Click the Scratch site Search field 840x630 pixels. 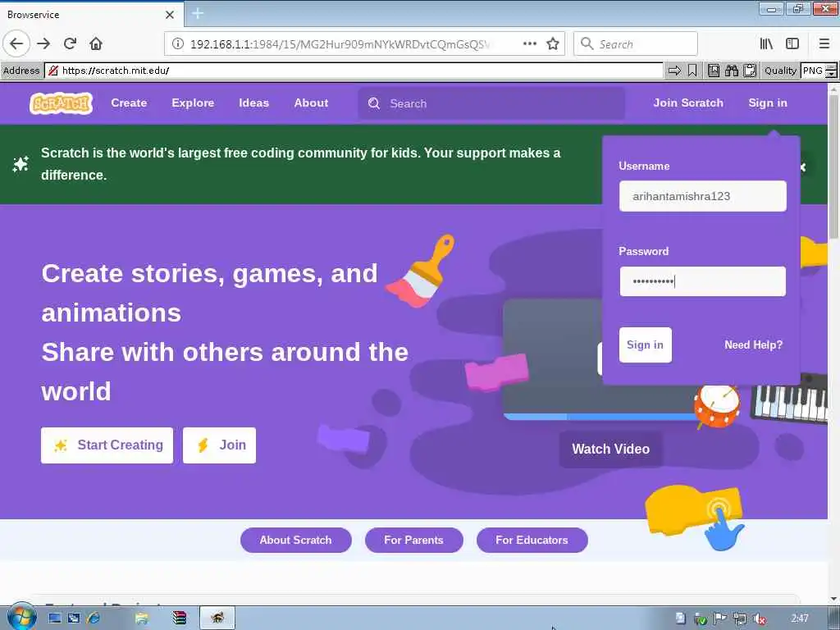(x=491, y=103)
